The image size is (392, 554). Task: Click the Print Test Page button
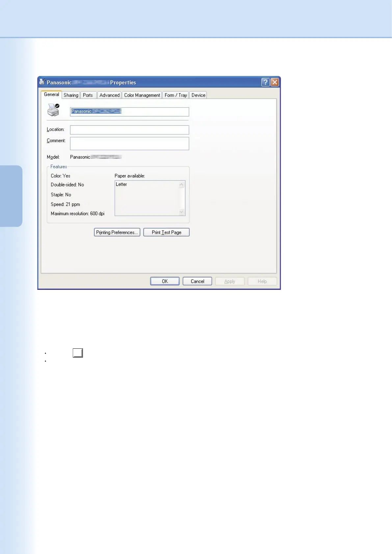166,232
